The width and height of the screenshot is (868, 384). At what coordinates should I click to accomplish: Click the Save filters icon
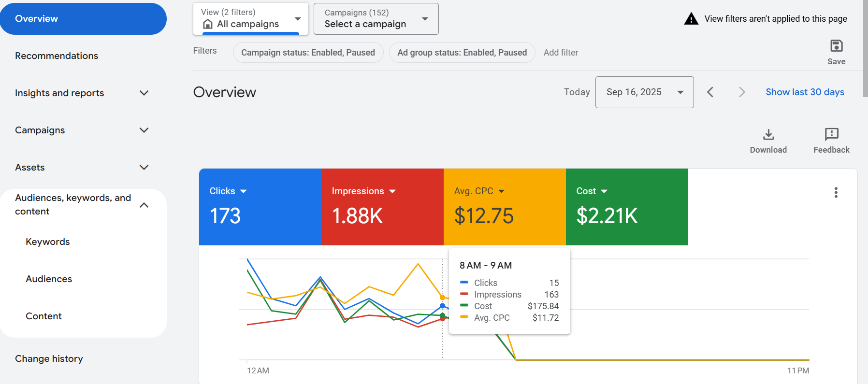pyautogui.click(x=836, y=46)
